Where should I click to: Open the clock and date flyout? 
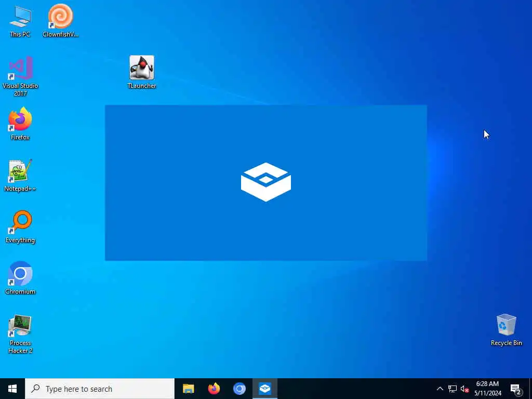click(487, 389)
